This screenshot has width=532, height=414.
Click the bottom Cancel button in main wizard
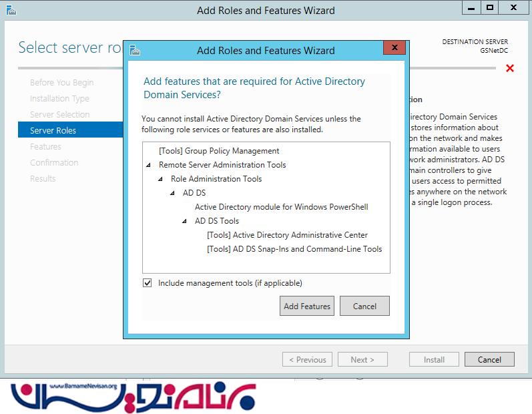[x=489, y=359]
